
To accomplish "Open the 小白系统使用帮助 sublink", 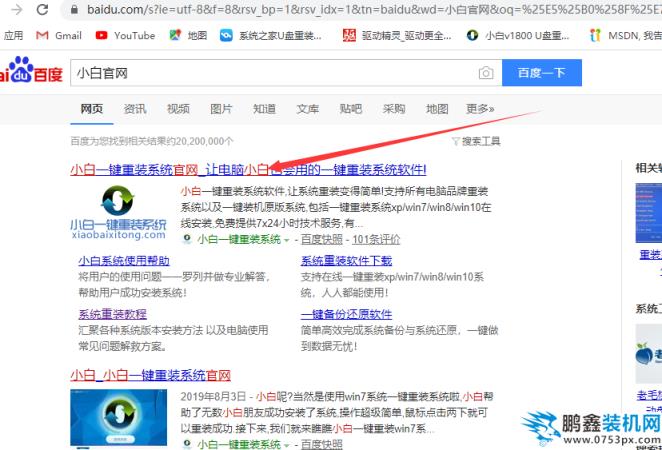I will pos(124,261).
